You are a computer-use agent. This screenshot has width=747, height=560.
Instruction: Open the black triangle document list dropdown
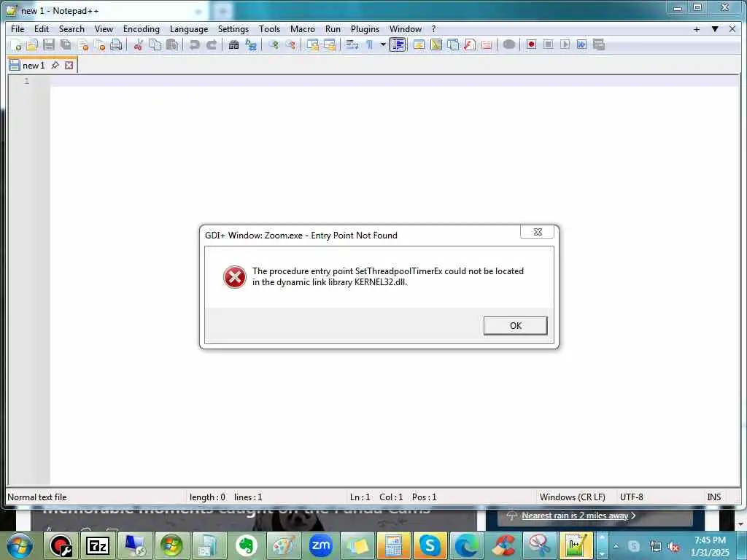[x=715, y=29]
